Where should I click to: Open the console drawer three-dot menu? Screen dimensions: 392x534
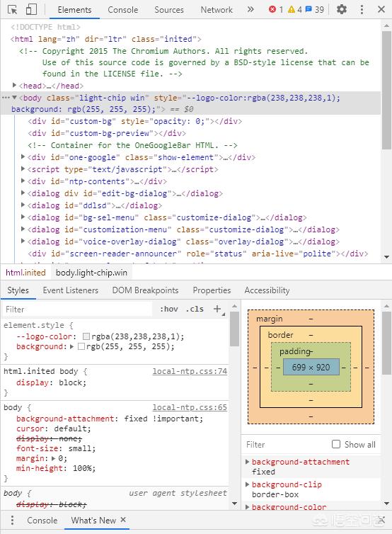[12, 520]
